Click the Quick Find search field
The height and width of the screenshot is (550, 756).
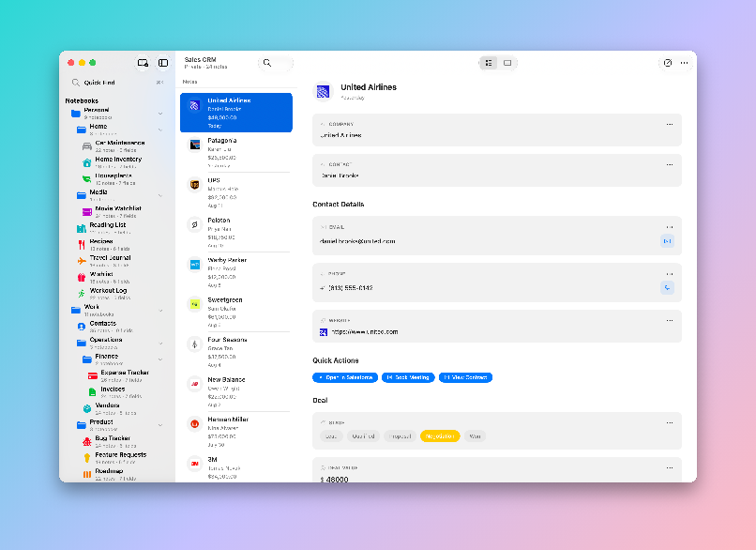(x=115, y=83)
